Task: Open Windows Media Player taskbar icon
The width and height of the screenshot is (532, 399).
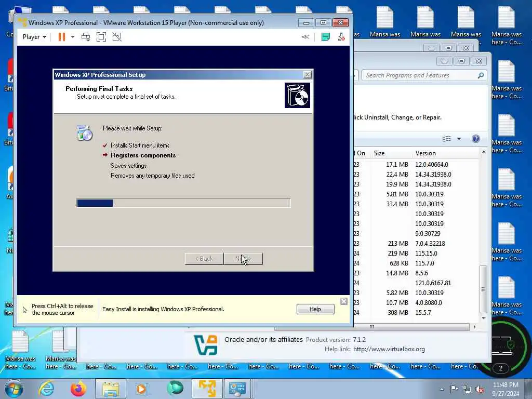Action: (x=141, y=389)
